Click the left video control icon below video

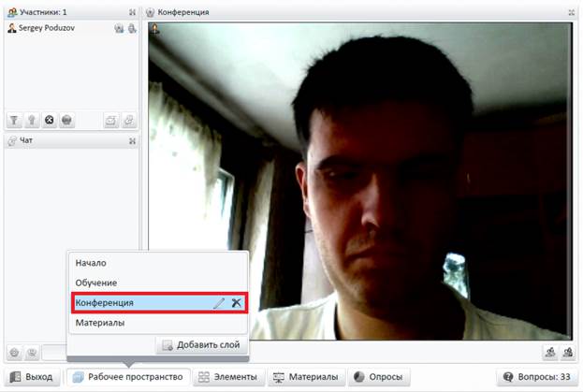point(550,352)
